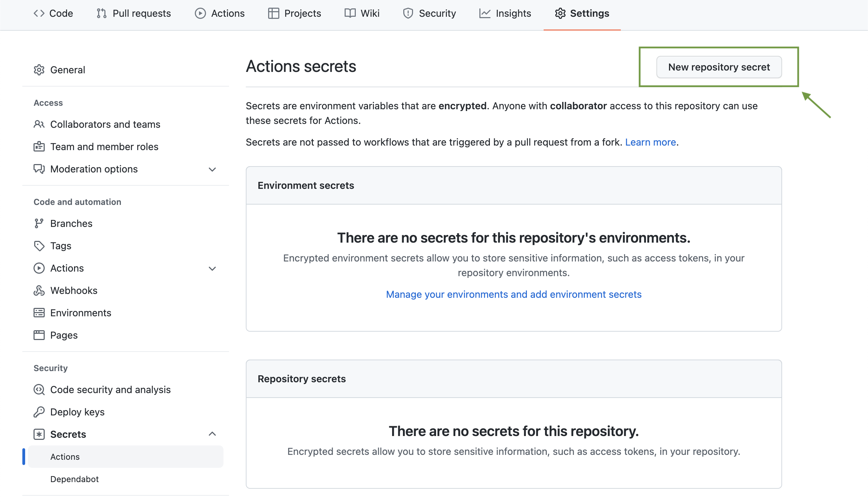Click the Insights chart icon

[x=484, y=13]
